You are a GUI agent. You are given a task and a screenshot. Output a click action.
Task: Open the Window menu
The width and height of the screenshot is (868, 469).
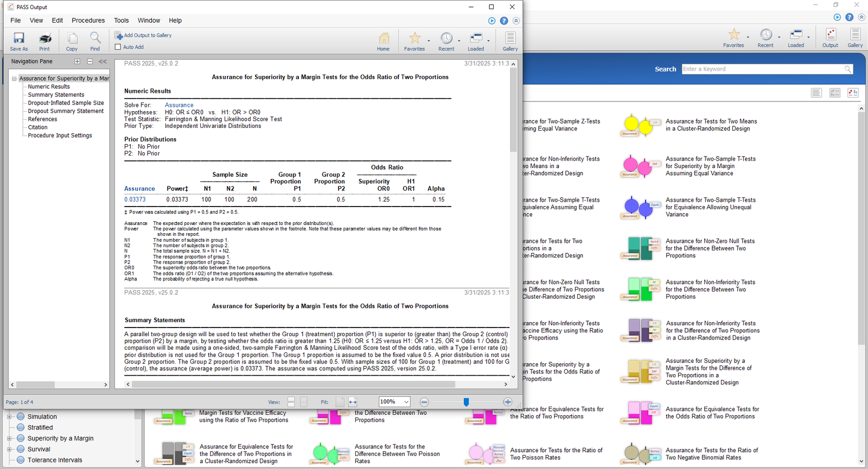(x=149, y=21)
